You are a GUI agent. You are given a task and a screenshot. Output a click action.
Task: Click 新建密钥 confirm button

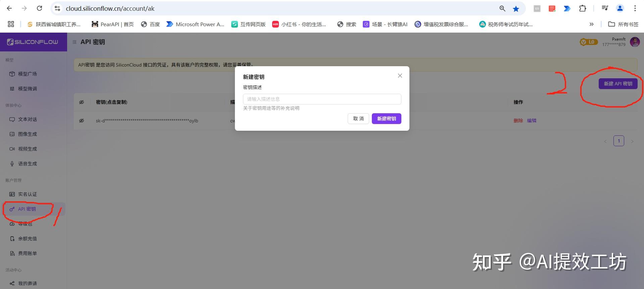pyautogui.click(x=386, y=119)
